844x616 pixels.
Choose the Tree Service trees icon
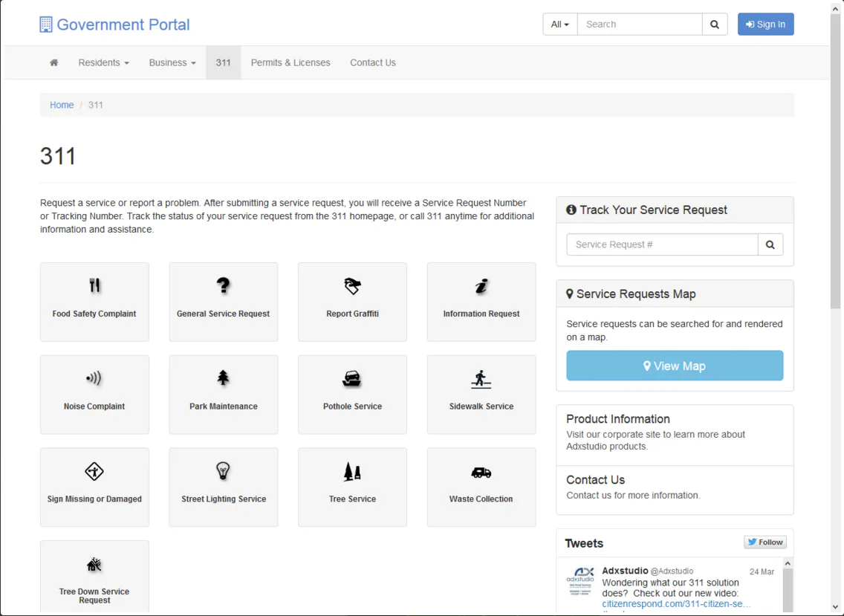click(352, 471)
